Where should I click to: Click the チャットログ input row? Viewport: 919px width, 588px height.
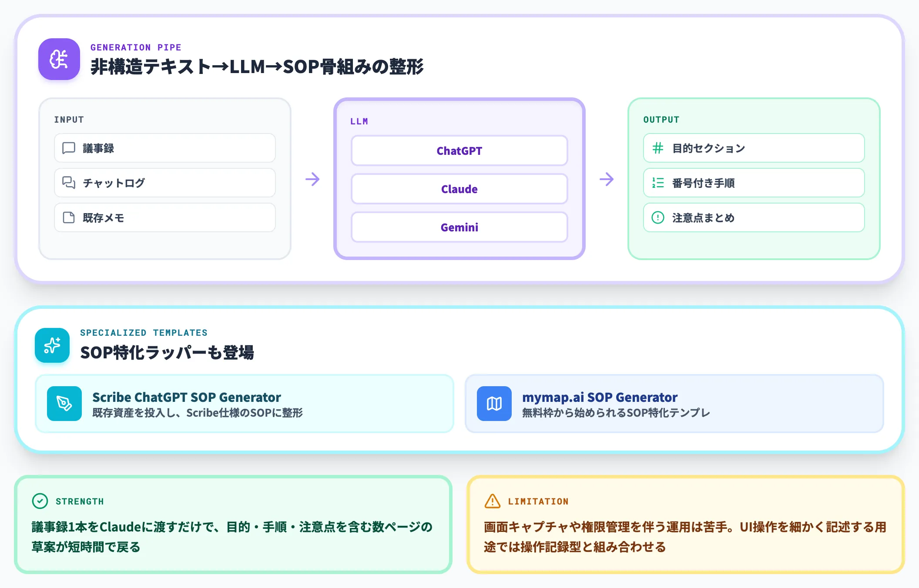165,183
